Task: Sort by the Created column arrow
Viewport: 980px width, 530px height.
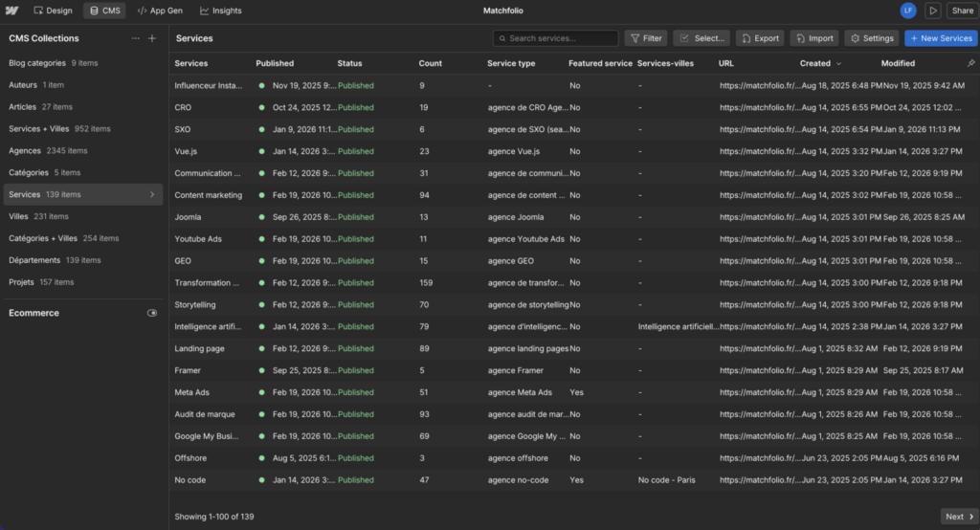Action: click(x=838, y=64)
